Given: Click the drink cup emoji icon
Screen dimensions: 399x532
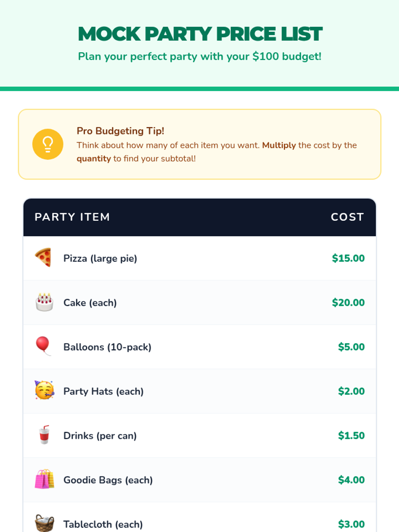Looking at the screenshot, I should pyautogui.click(x=44, y=435).
